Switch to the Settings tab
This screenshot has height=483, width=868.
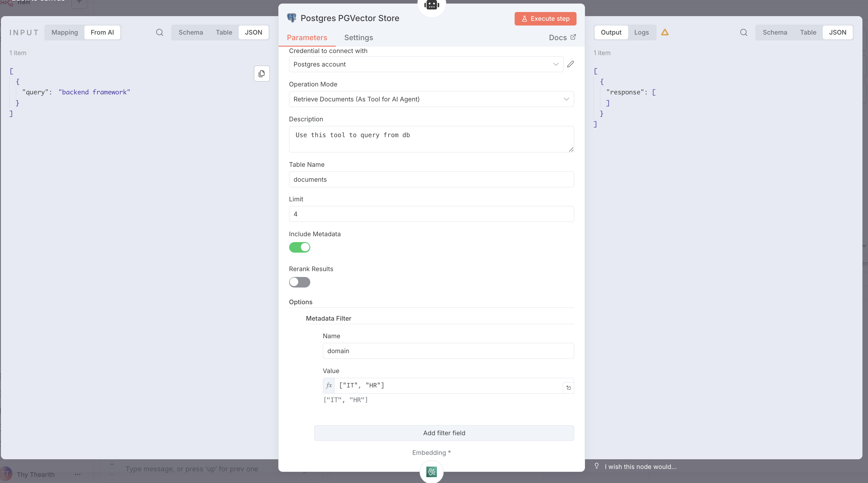point(358,38)
